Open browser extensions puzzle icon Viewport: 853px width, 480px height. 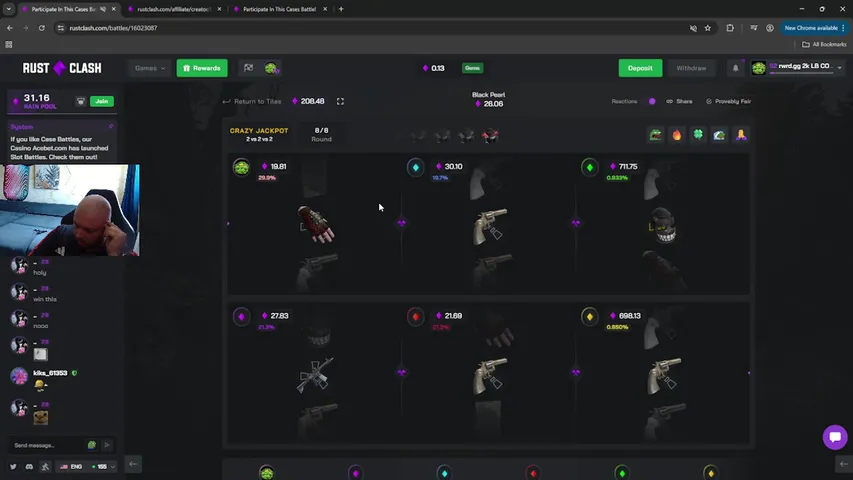730,28
